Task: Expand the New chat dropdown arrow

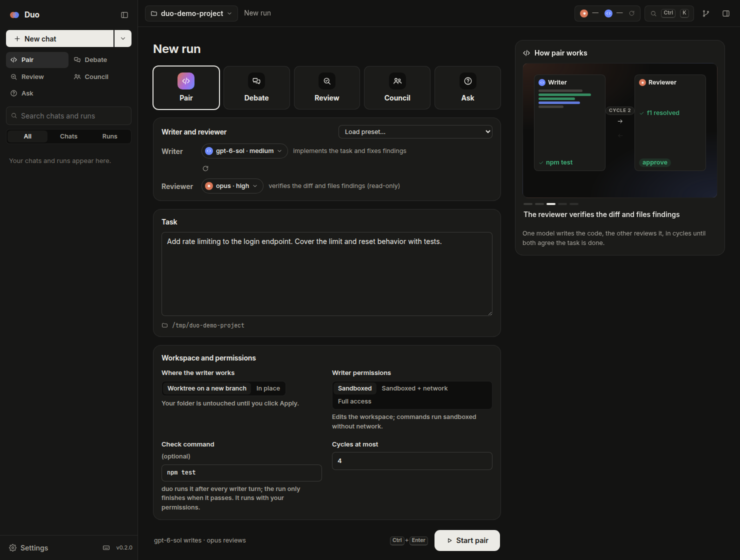Action: [123, 38]
